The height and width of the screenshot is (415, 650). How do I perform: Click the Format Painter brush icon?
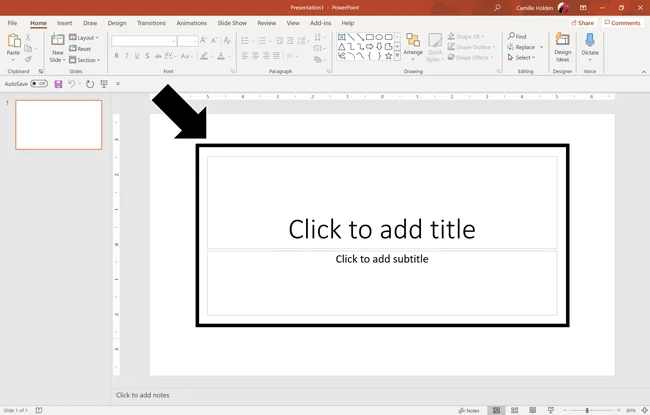[28, 60]
